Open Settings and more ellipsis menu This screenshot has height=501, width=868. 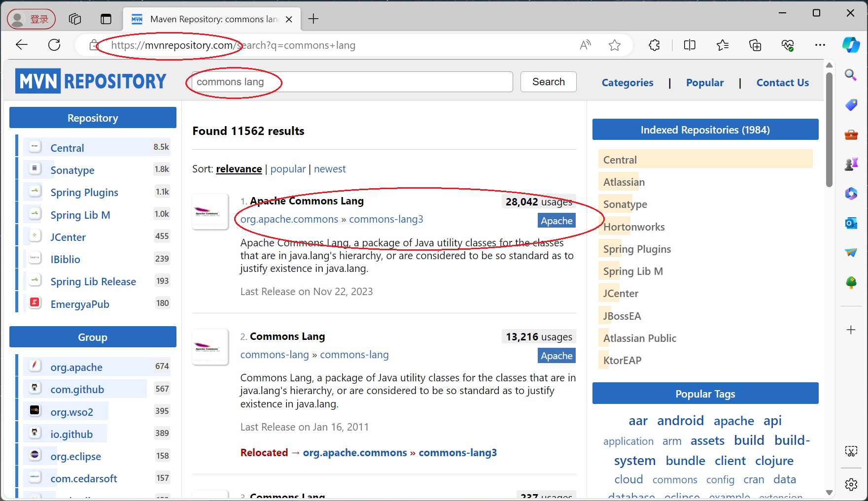[x=820, y=45]
